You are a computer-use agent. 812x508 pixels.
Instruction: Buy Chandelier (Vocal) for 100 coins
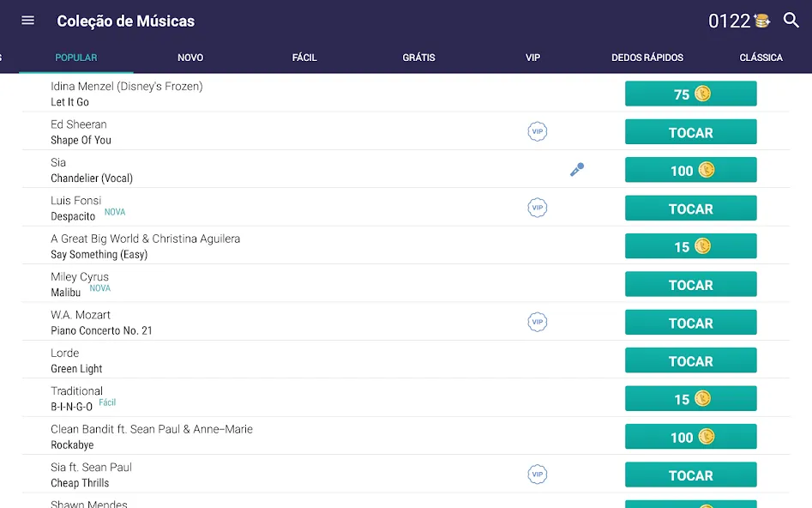(x=691, y=170)
